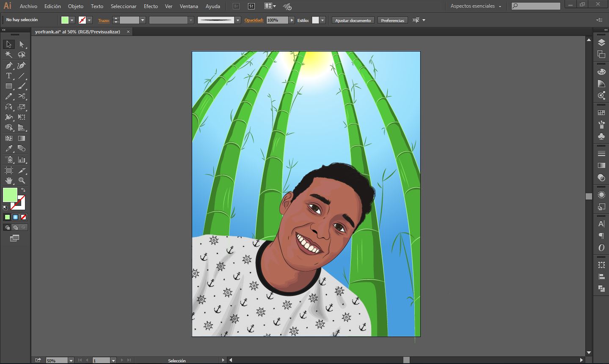
Task: Set Color mode button below swatches
Action: pyautogui.click(x=7, y=217)
